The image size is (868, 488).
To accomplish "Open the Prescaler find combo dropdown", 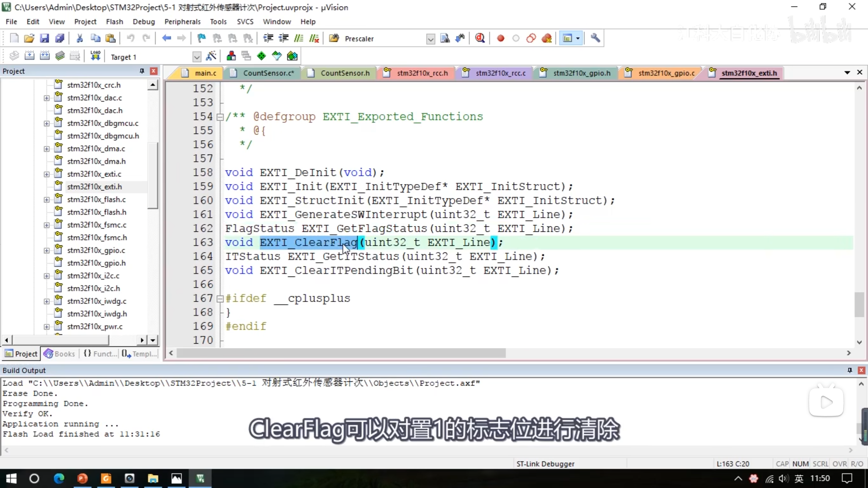I will coord(430,39).
